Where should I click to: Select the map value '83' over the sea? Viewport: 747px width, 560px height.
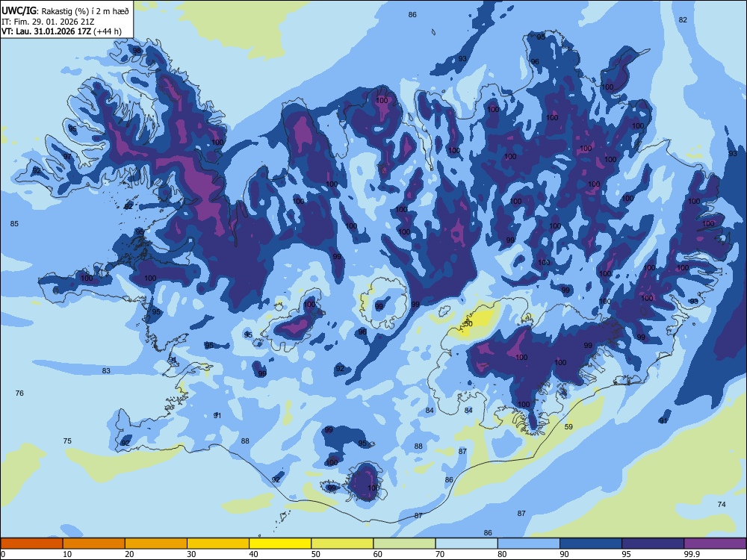click(106, 370)
